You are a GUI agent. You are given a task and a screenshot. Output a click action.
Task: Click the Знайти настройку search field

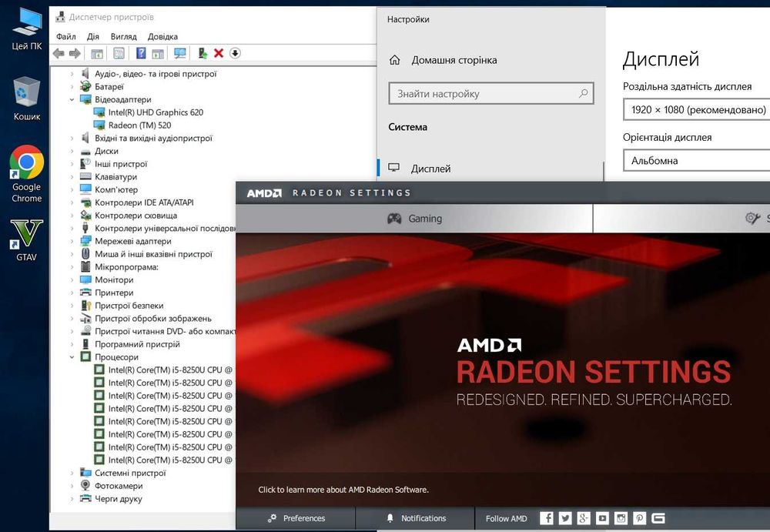(x=491, y=93)
